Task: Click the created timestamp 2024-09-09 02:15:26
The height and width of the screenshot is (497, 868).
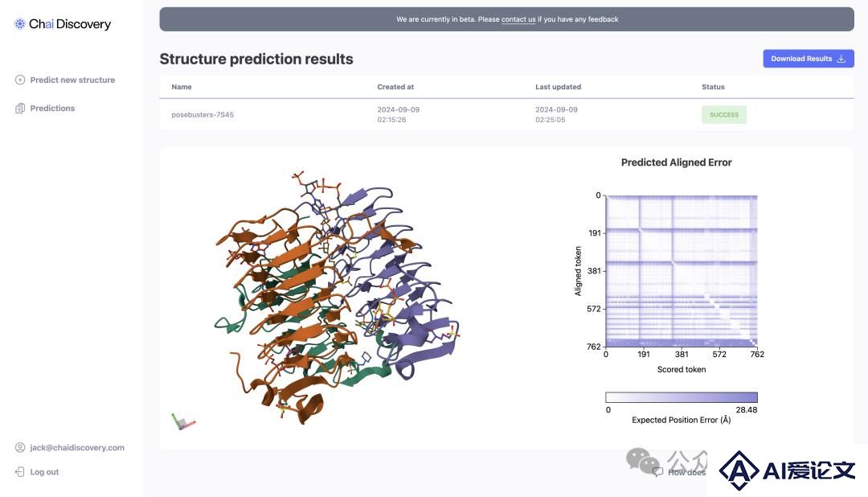Action: (398, 115)
